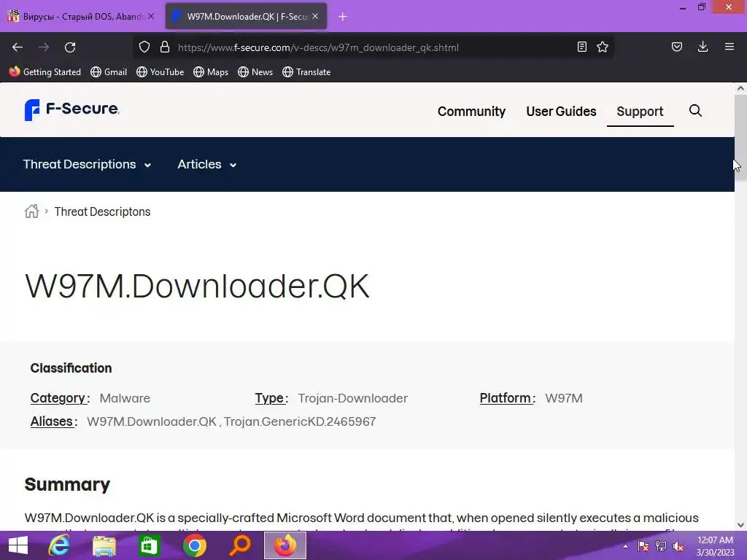
Task: Go to home via breadcrumb house icon
Action: coord(32,211)
